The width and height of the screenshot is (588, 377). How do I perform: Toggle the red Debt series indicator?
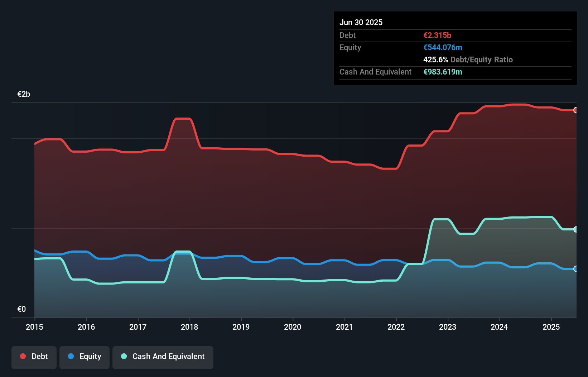[x=23, y=356]
